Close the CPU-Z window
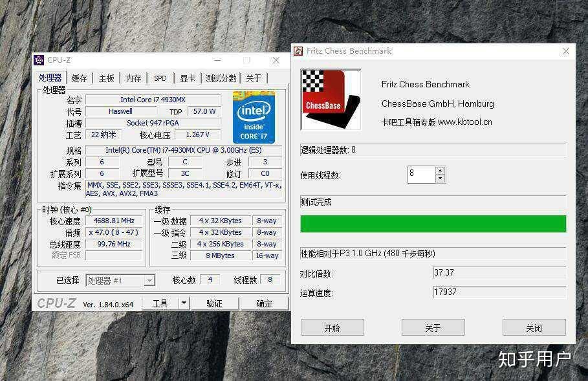Screen dimensions: 588x381 coord(276,60)
